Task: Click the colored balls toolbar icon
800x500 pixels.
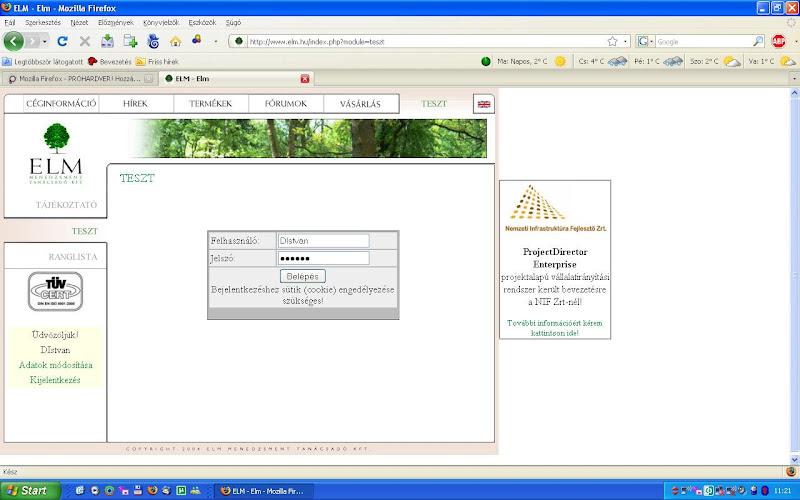Action: 196,40
